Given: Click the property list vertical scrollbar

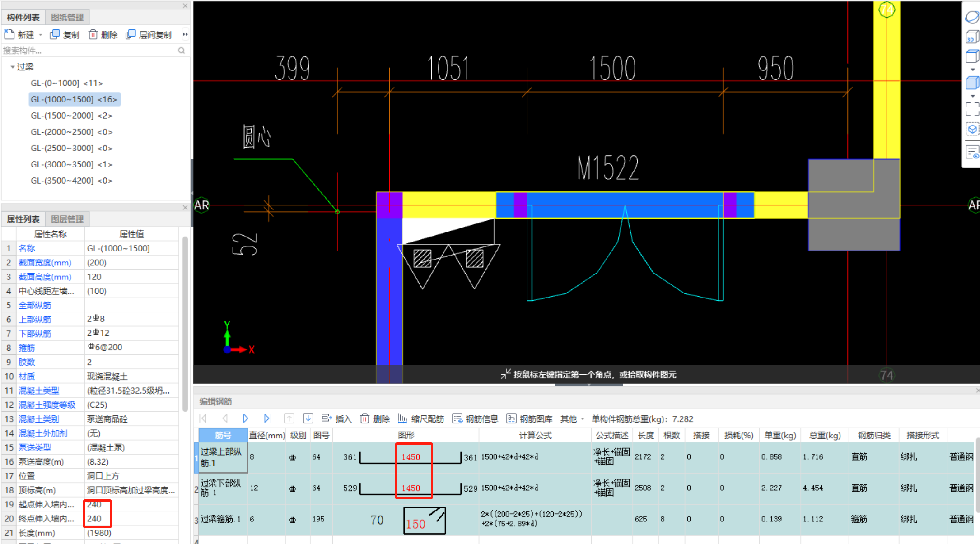Looking at the screenshot, I should coord(185,325).
